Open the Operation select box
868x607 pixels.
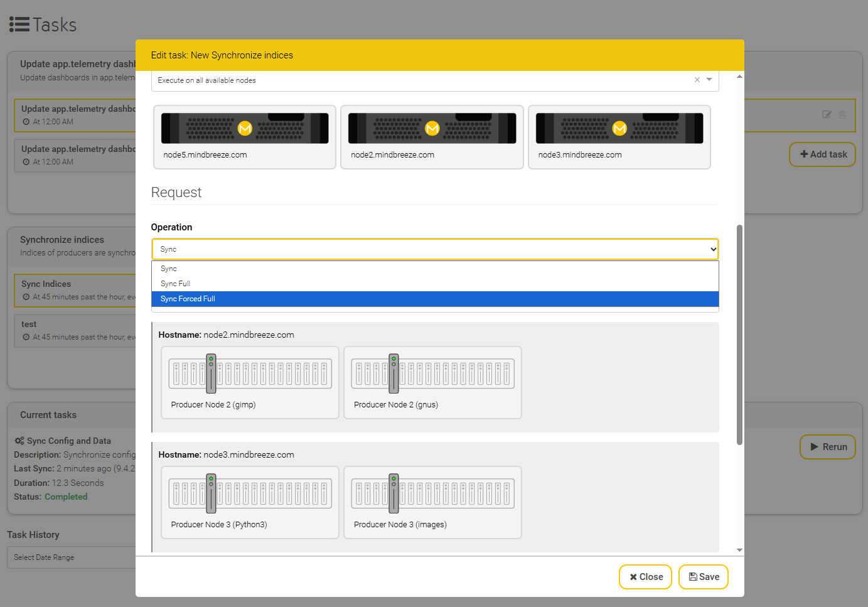(x=435, y=249)
